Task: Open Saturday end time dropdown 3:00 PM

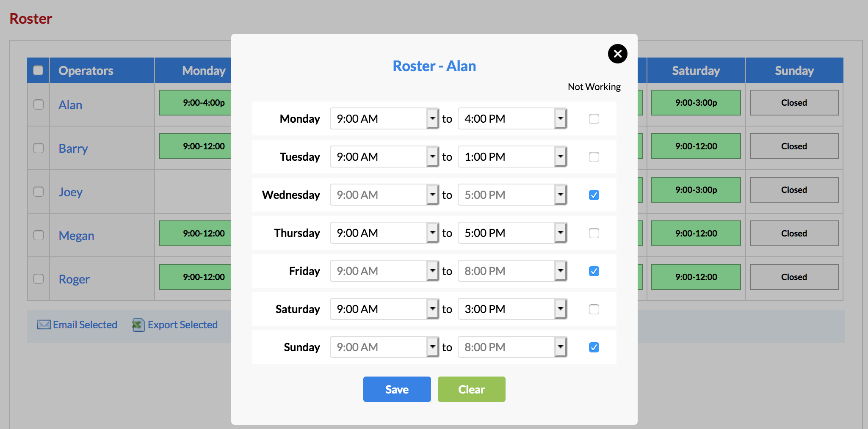Action: (x=512, y=309)
